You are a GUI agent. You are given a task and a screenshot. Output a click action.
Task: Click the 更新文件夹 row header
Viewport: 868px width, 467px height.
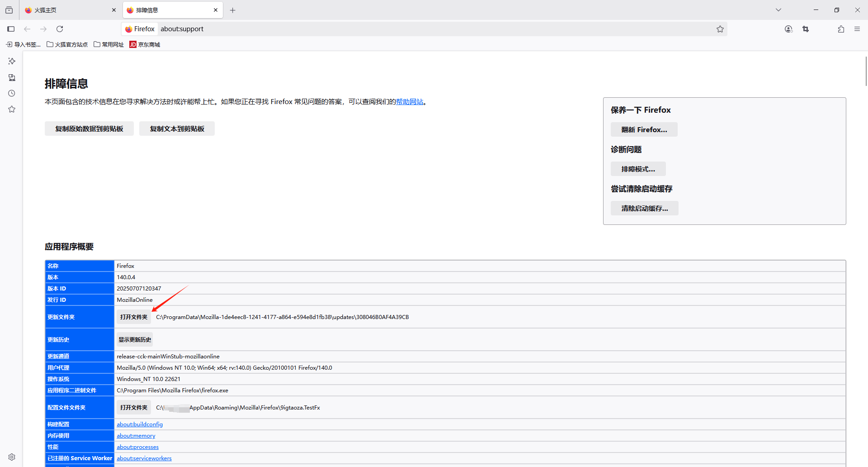(80, 317)
